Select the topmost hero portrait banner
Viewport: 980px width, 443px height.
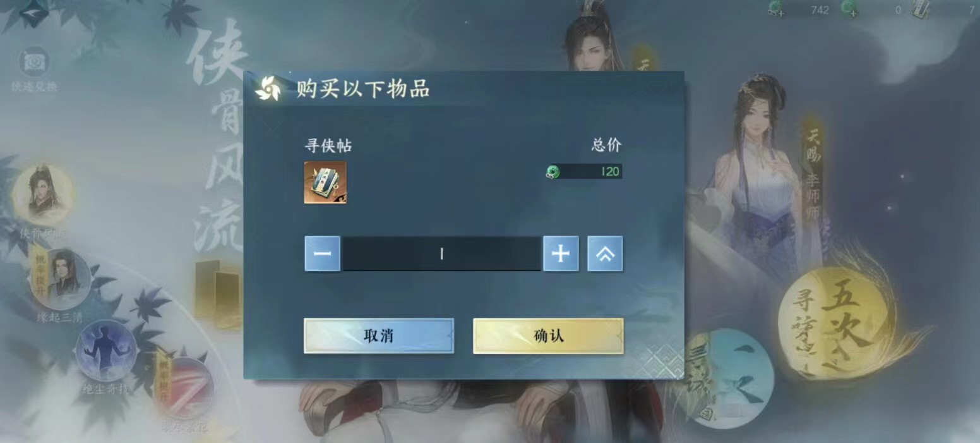tap(44, 196)
